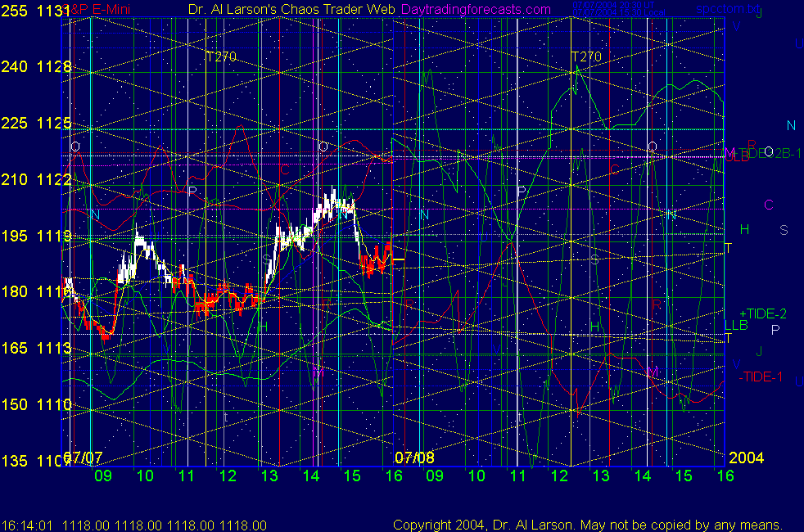Click the magenta C label beside the chart
Image resolution: width=804 pixels, height=532 pixels.
click(768, 205)
